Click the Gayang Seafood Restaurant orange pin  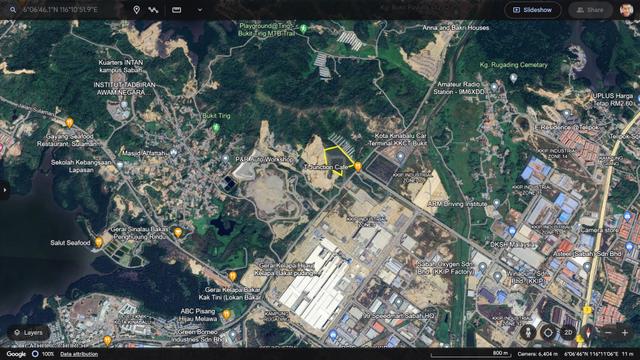tap(69, 122)
